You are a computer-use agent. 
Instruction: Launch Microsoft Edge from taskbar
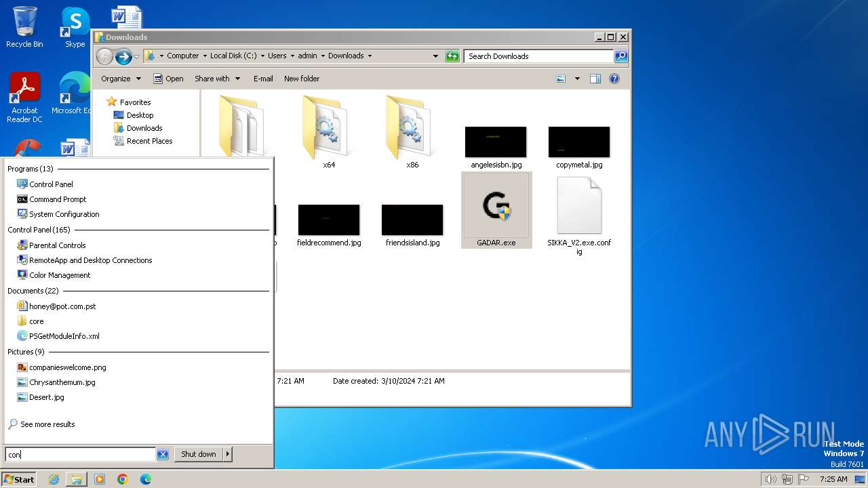click(146, 479)
